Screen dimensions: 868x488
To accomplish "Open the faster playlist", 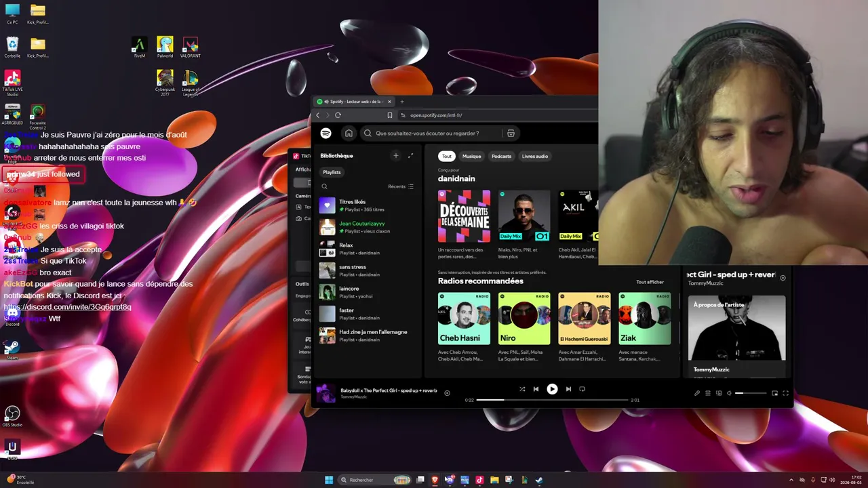I will tap(367, 314).
